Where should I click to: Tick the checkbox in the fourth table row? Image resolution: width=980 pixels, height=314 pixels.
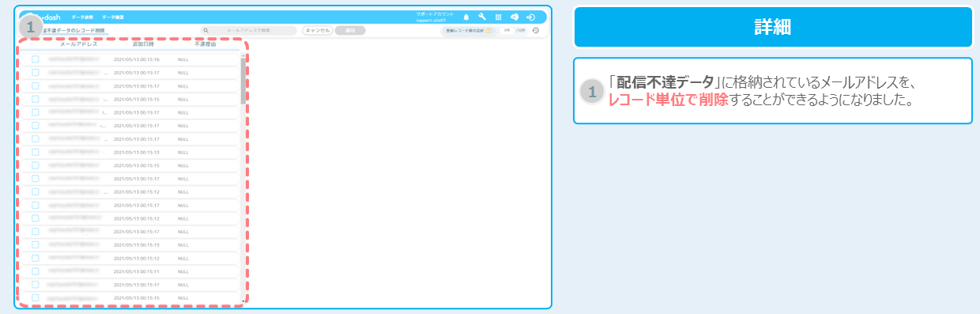36,99
